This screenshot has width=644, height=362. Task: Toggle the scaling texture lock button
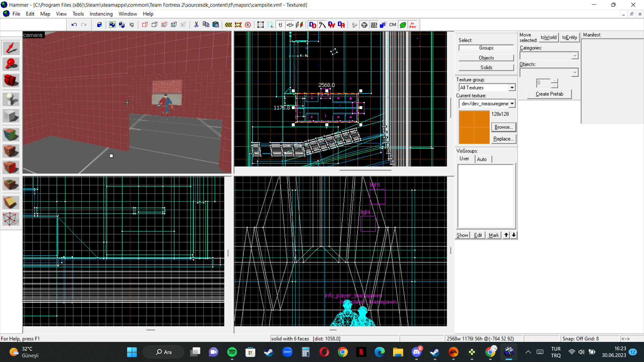pyautogui.click(x=290, y=25)
